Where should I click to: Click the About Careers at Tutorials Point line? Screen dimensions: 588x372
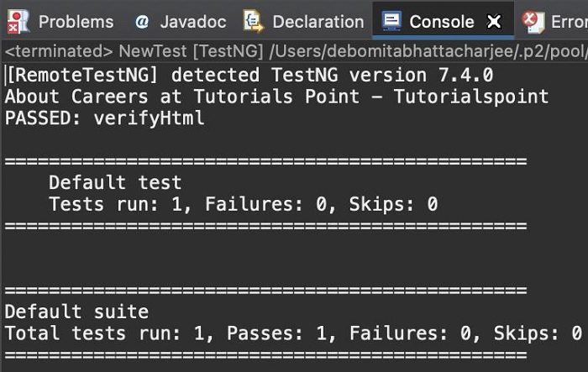[x=276, y=97]
